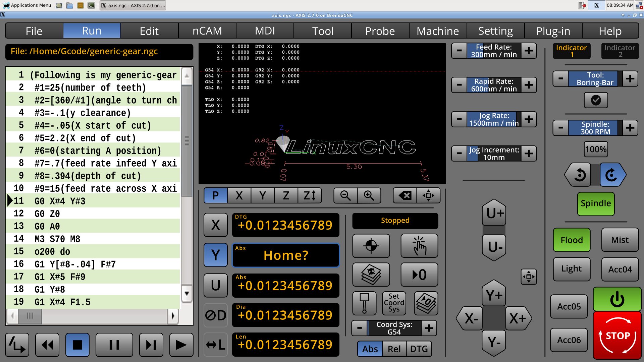Decrease Feed Rate with minus button
Screen dimensions: 644x362
pos(459,51)
